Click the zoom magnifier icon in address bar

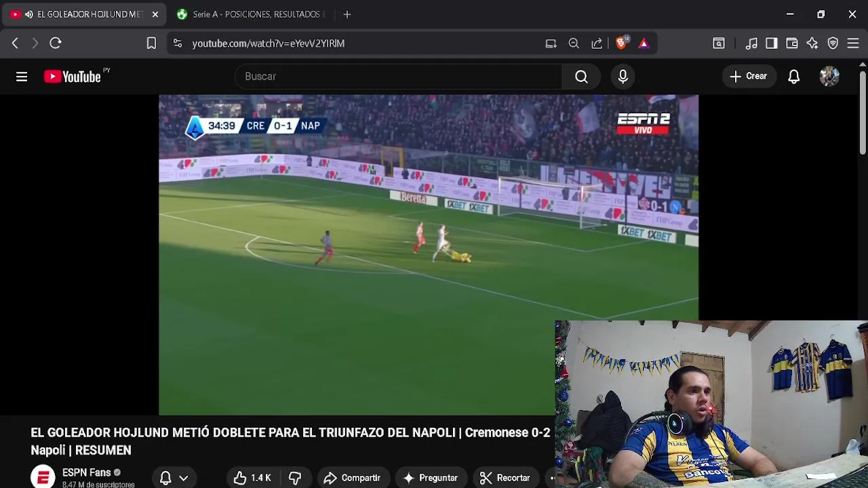pyautogui.click(x=574, y=43)
